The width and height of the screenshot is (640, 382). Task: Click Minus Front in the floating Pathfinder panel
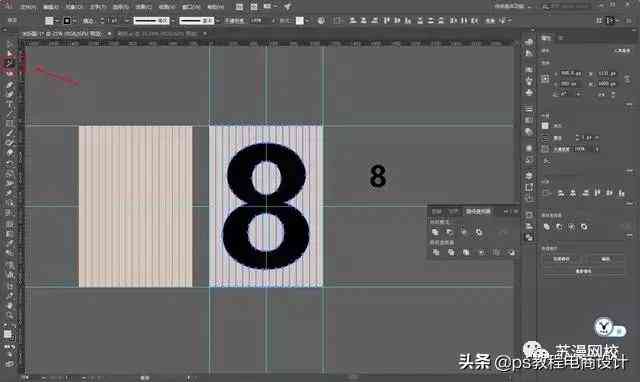[449, 232]
